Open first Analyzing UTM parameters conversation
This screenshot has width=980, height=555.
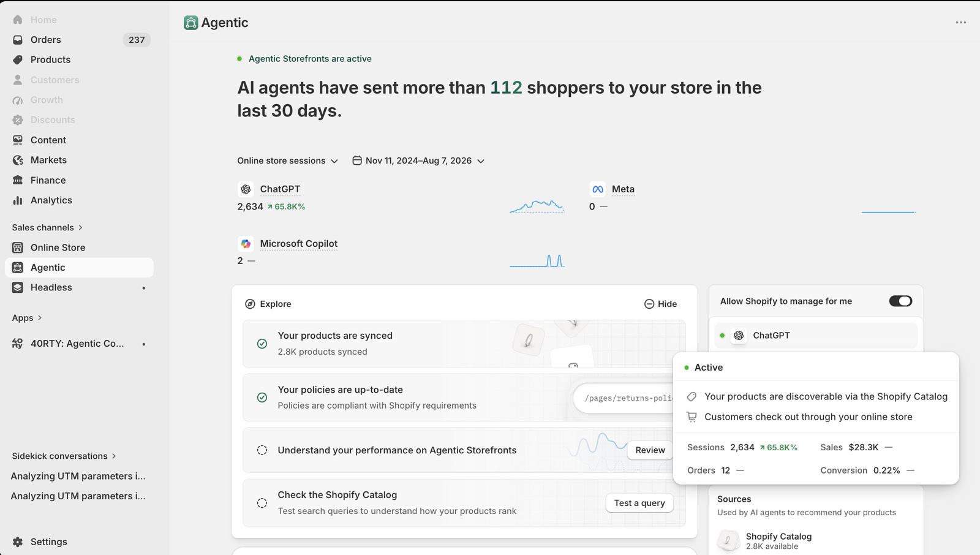(78, 476)
